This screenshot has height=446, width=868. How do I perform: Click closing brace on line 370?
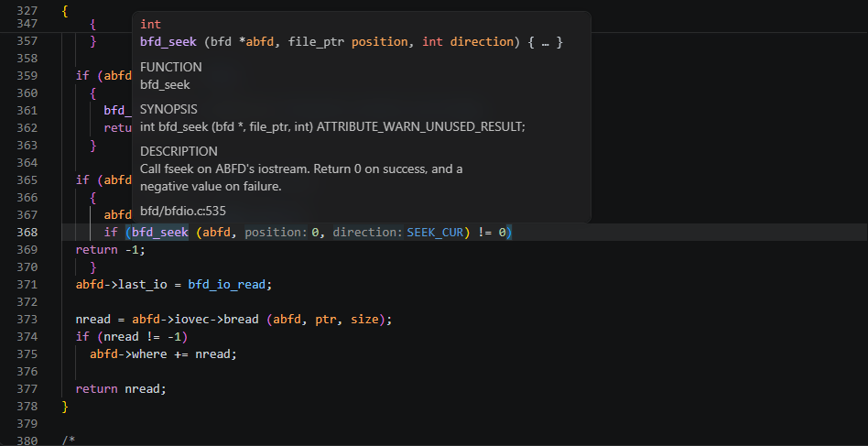tap(93, 267)
